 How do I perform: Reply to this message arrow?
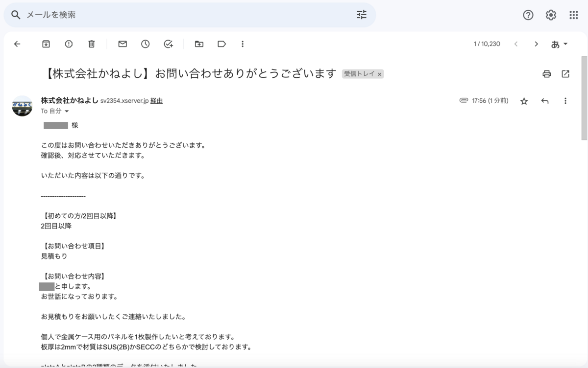coord(545,101)
